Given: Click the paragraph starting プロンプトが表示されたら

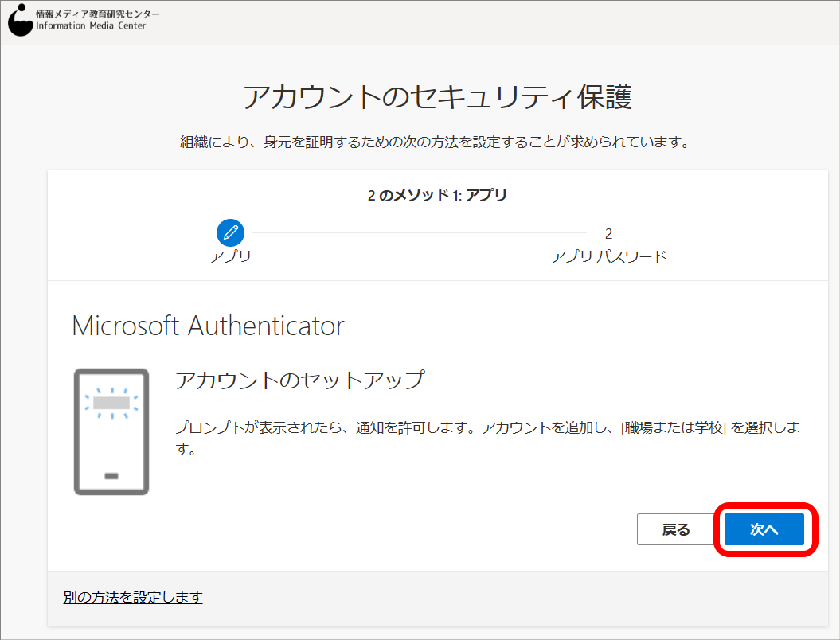Looking at the screenshot, I should tap(487, 438).
